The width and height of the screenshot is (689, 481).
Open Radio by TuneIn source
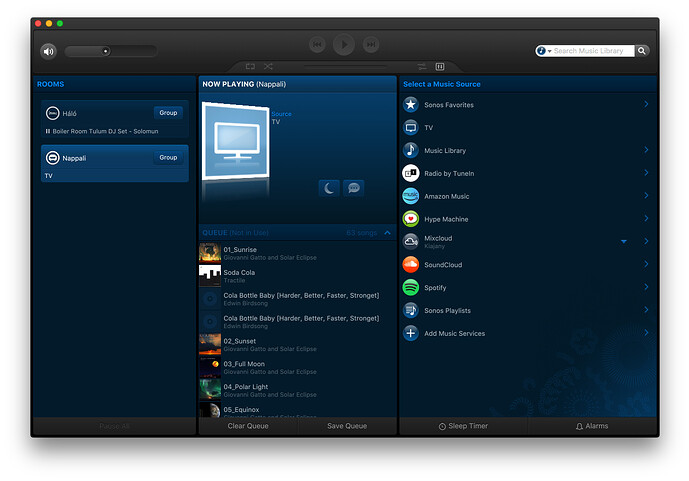pyautogui.click(x=446, y=173)
